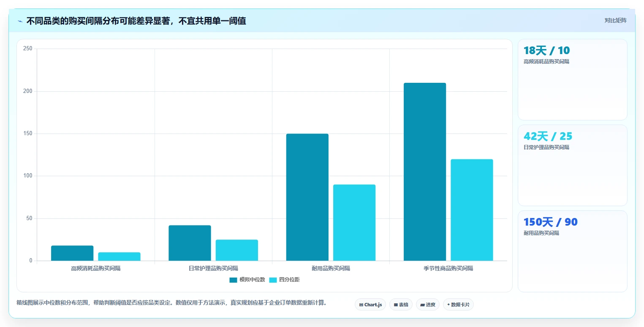Click the 50 y-axis tick label
Screen dimensions: 644x327
[x=29, y=218]
